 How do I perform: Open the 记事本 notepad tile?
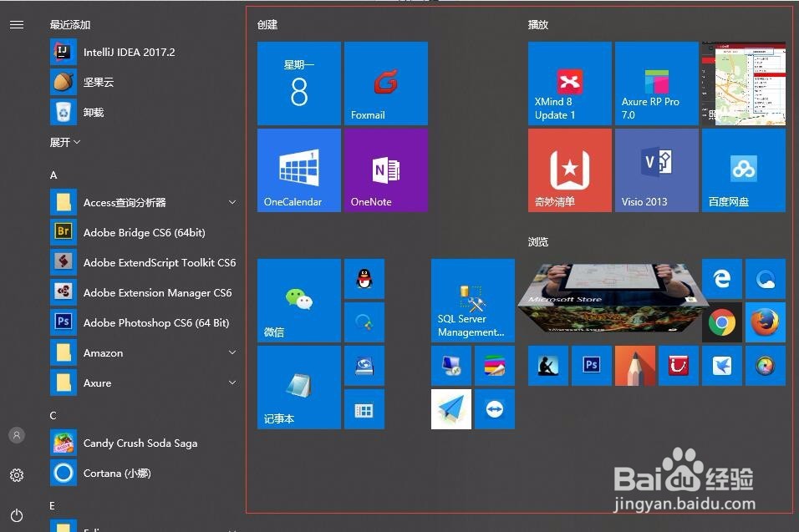click(298, 388)
